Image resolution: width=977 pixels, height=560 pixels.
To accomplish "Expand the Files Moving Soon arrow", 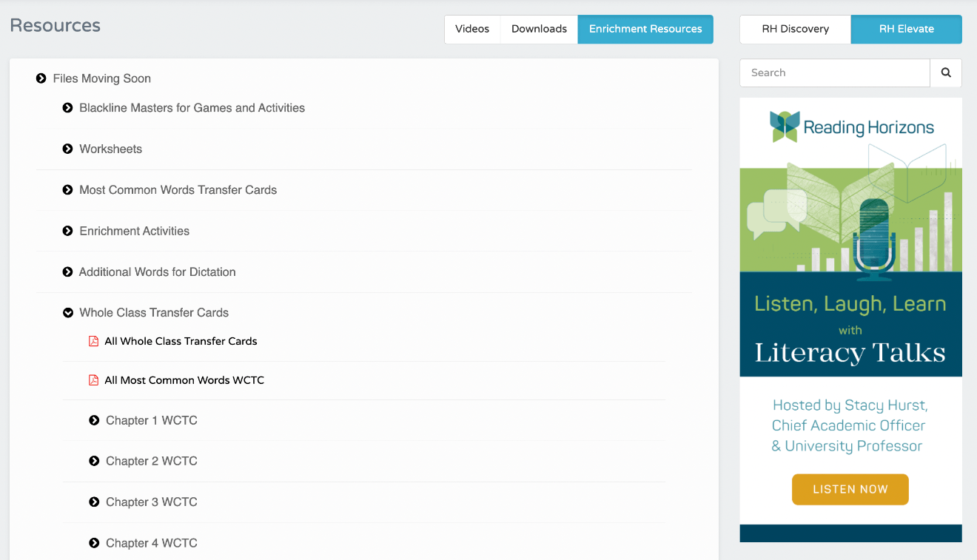I will click(41, 78).
